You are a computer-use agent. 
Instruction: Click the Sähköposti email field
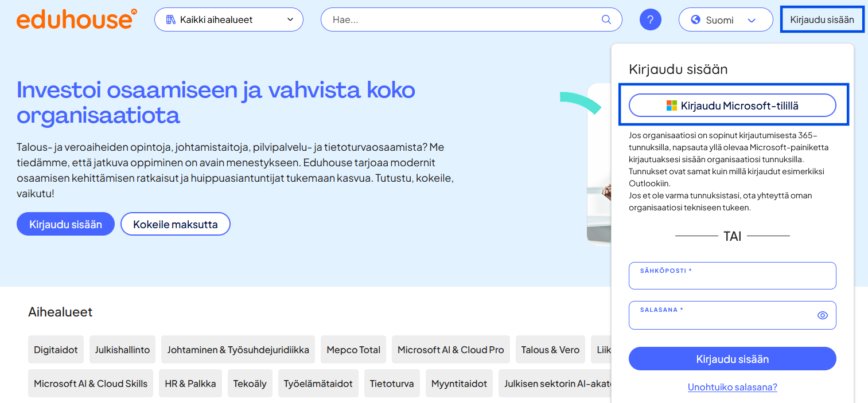point(733,276)
